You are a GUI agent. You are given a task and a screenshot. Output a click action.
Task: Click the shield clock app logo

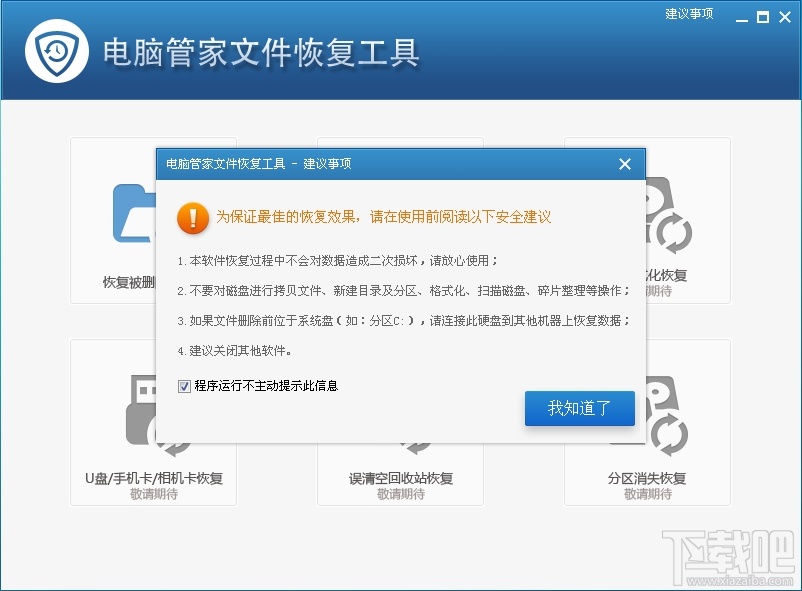(x=57, y=51)
